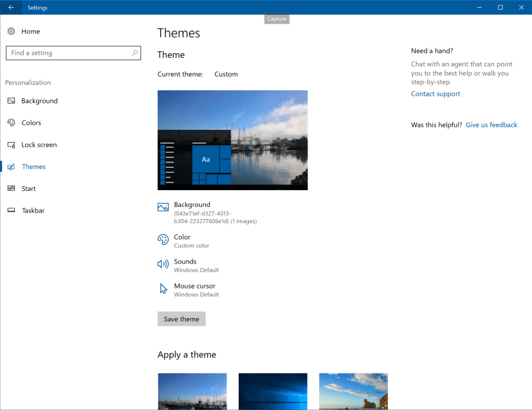Open Sounds settings via the speaker icon
The width and height of the screenshot is (532, 410).
pos(163,263)
